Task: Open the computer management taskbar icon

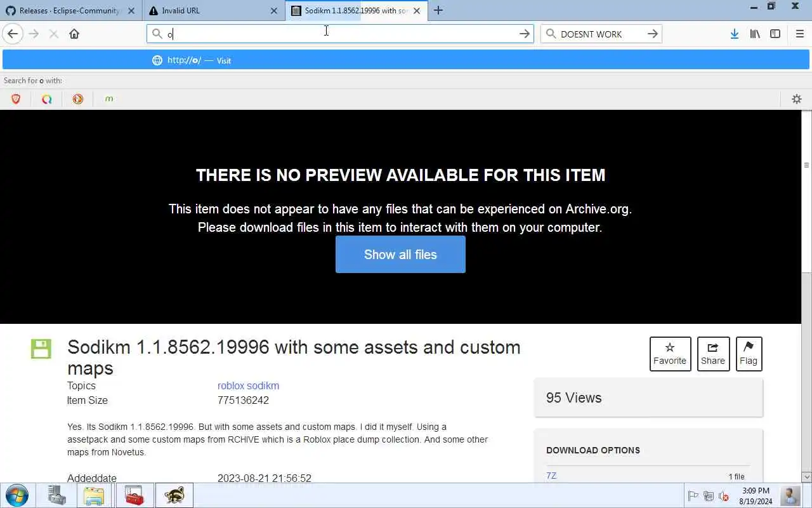Action: pos(56,495)
